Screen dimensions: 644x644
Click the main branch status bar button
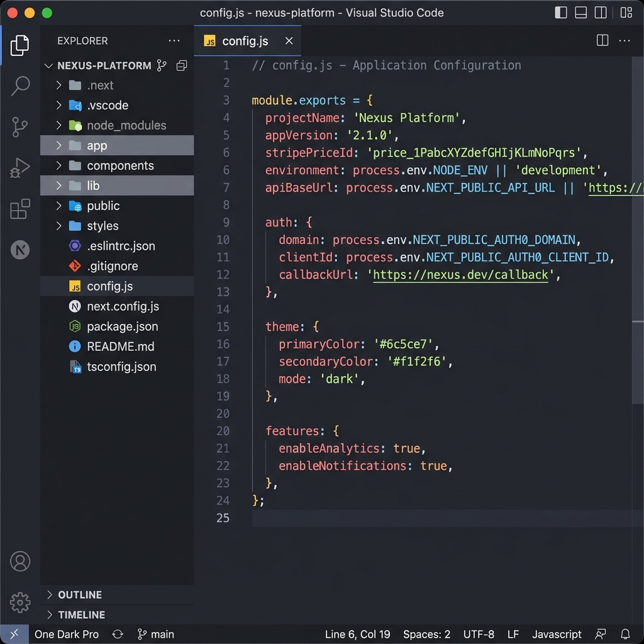coord(155,634)
